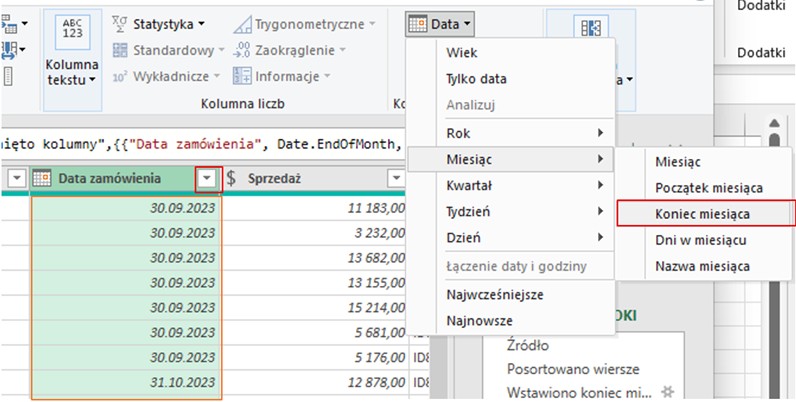Open the Standardowy dropdown
This screenshot has width=796, height=402.
[221, 50]
